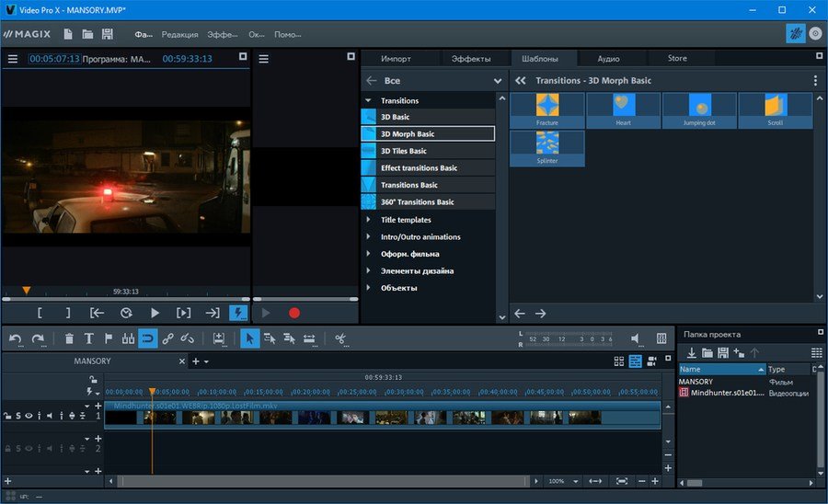828x504 pixels.
Task: Select the mouse pointer mode for single objects
Action: (x=250, y=338)
